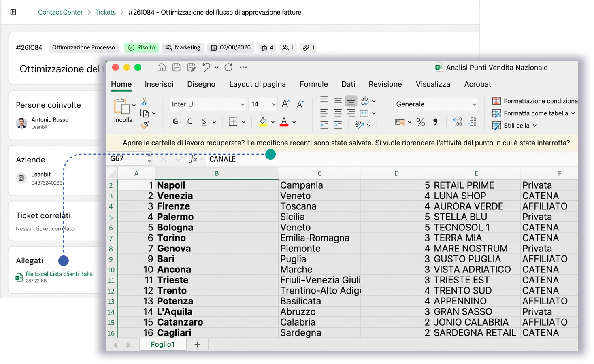Screen dimensions: 594x364
Task: Switch to the Inserisci ribbon tab
Action: pyautogui.click(x=159, y=84)
